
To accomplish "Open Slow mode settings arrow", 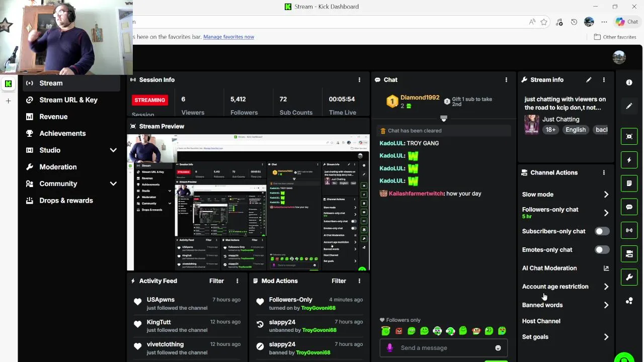I will 606,195.
